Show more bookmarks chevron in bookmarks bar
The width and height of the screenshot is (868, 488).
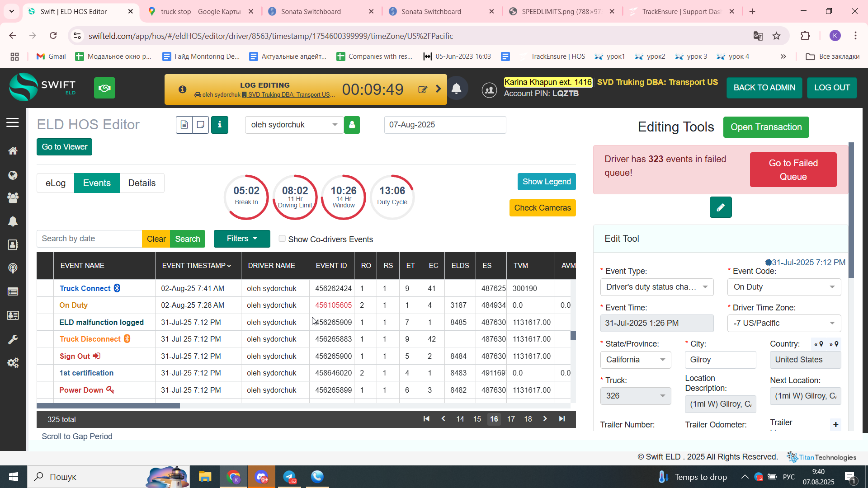click(x=783, y=56)
